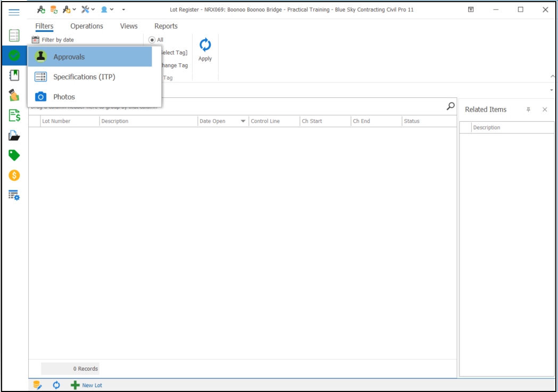Click the Apply filter button
558x392 pixels.
pyautogui.click(x=205, y=50)
